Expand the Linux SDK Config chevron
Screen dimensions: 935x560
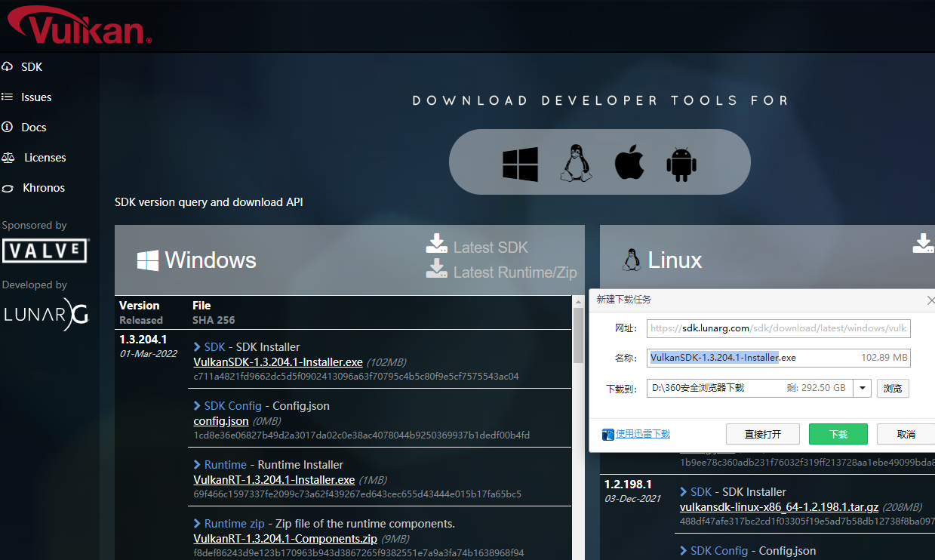click(x=684, y=551)
